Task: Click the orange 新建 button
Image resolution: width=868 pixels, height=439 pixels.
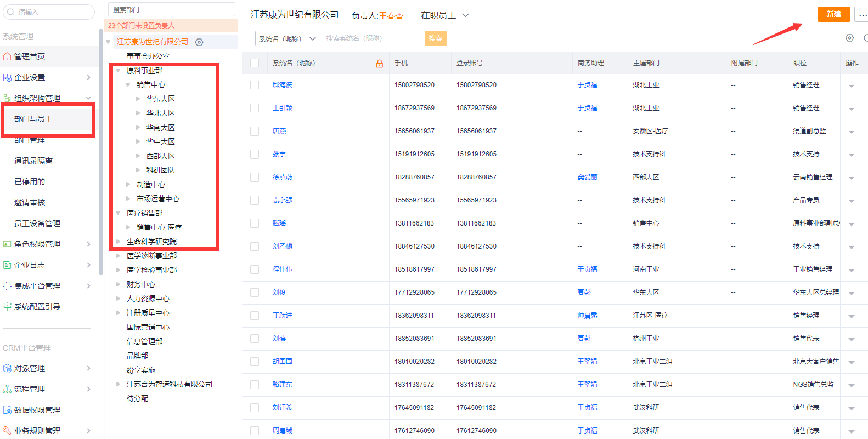Action: pyautogui.click(x=833, y=14)
